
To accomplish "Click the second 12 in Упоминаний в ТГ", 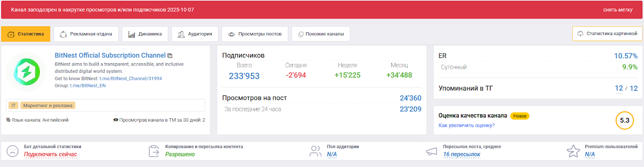I will (634, 88).
